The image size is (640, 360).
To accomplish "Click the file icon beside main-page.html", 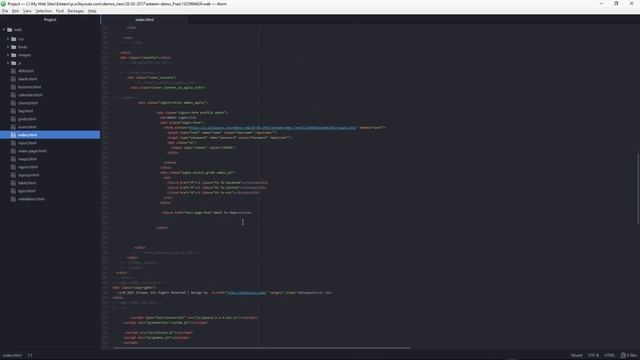I will [13, 151].
